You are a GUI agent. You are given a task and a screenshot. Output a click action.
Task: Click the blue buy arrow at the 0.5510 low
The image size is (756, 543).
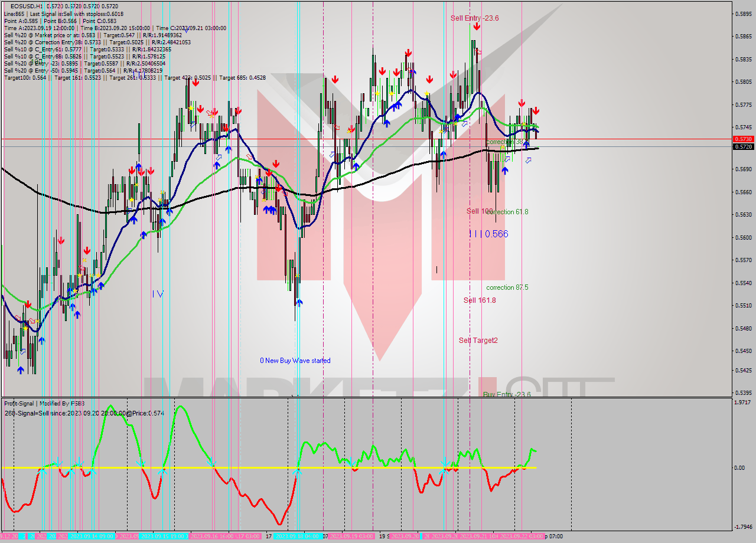(x=299, y=303)
